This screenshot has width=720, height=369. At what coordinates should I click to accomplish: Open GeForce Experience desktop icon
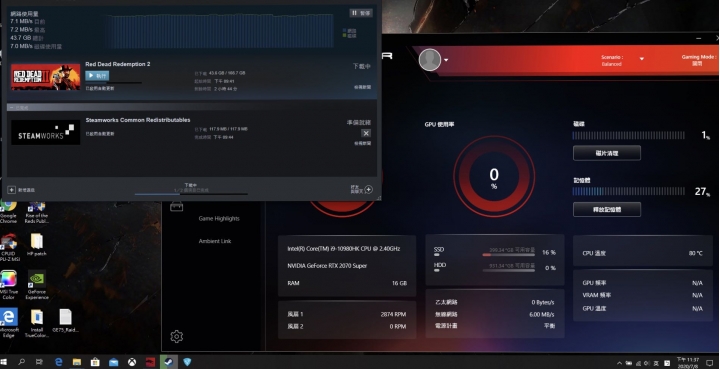point(37,285)
